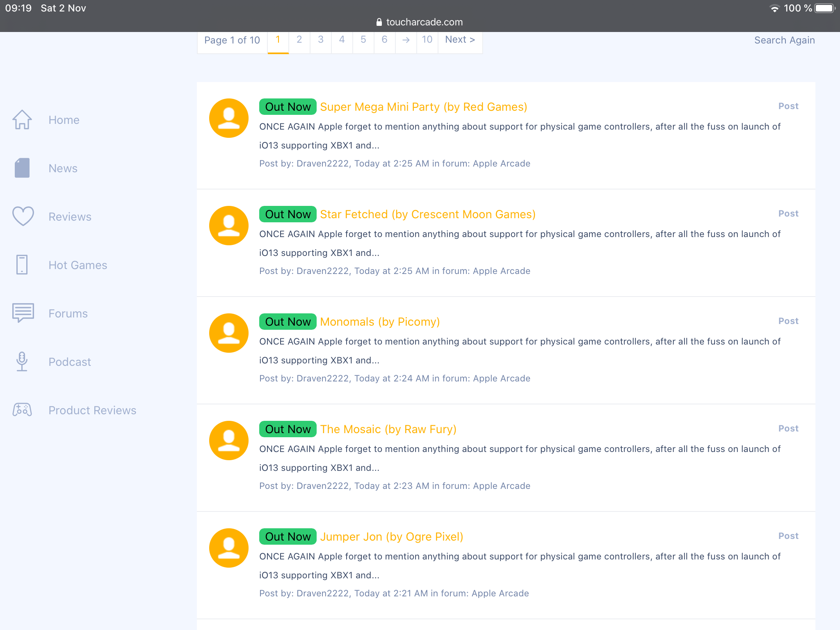Tap the 09:19 clock in status bar
The width and height of the screenshot is (840, 630).
click(18, 8)
